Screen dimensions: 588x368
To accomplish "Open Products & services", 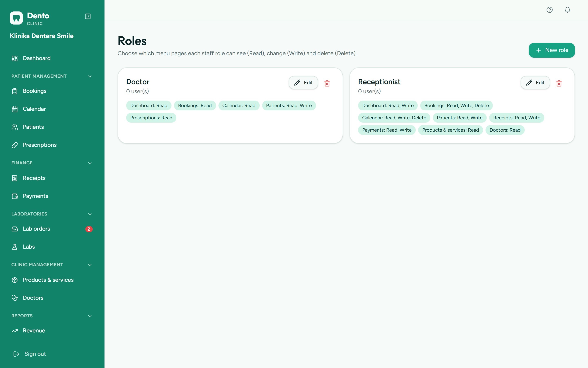I will click(x=52, y=280).
